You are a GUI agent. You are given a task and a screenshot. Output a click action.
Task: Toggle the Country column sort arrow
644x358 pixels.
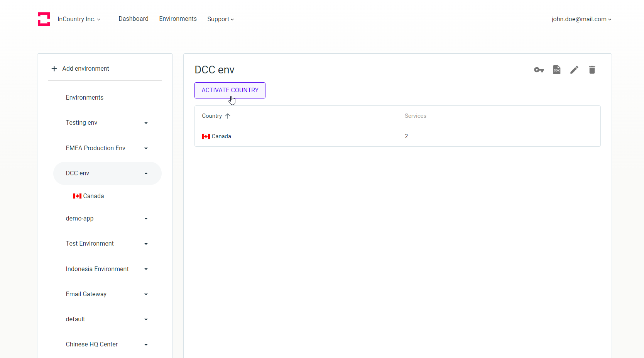tap(228, 116)
